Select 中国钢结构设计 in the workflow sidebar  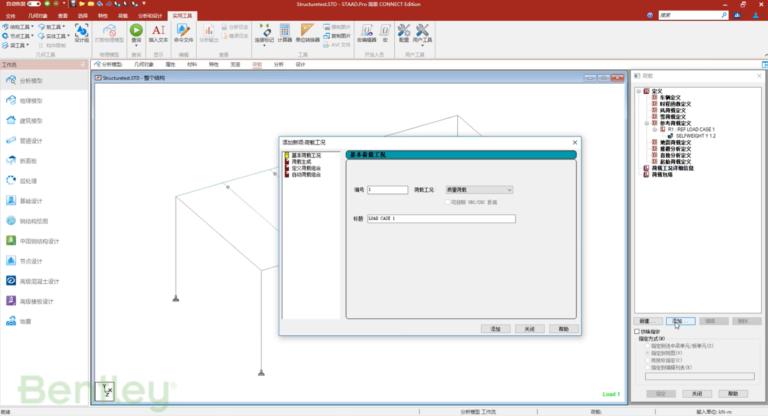44,241
